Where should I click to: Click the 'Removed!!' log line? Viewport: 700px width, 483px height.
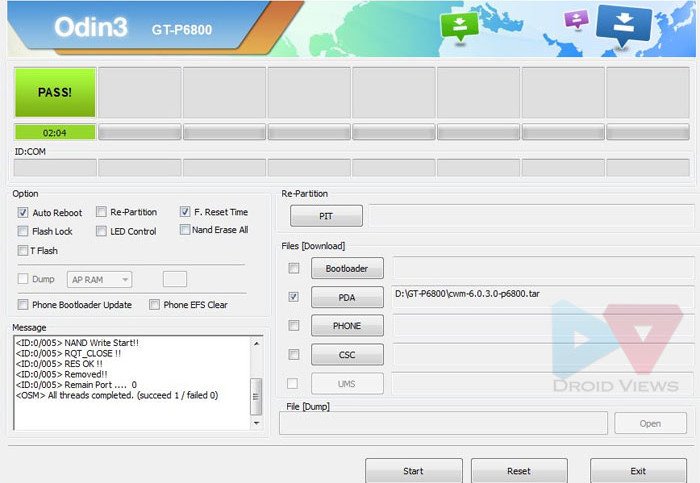(x=62, y=374)
